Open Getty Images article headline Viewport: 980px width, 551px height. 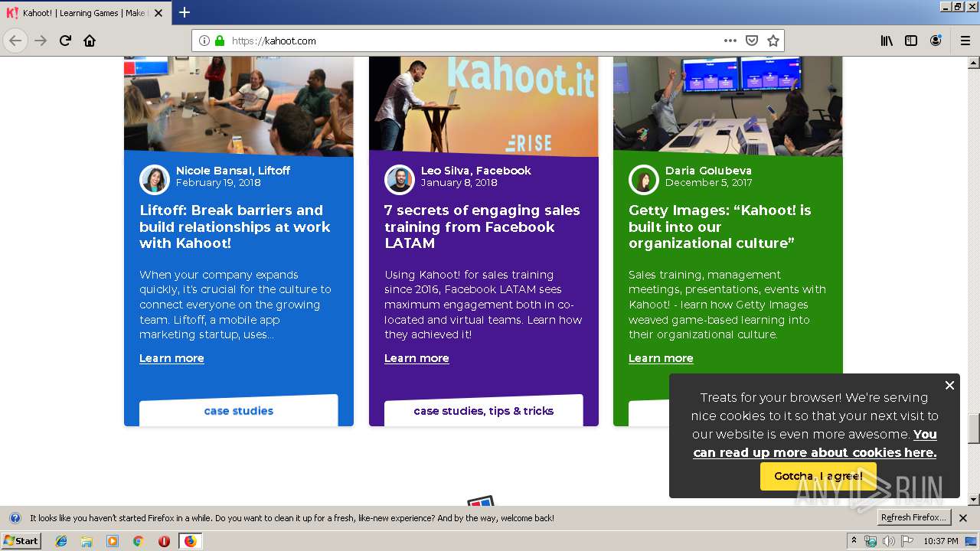pos(720,227)
